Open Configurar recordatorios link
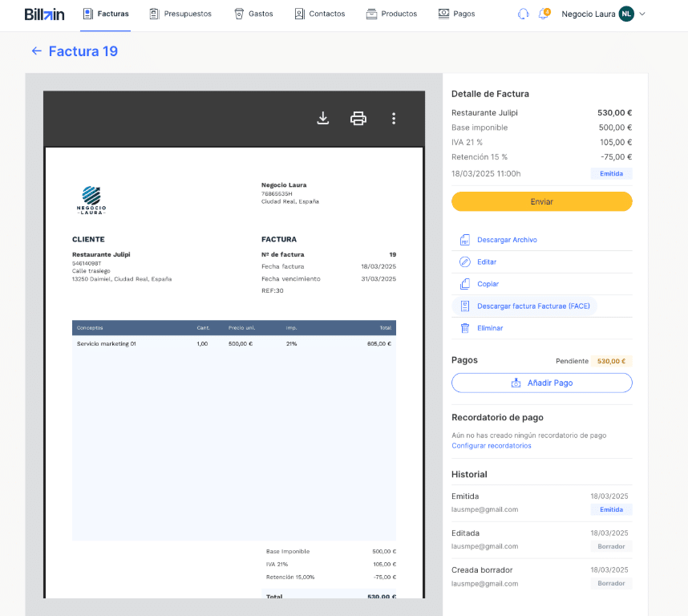Viewport: 688px width, 616px height. click(x=491, y=446)
